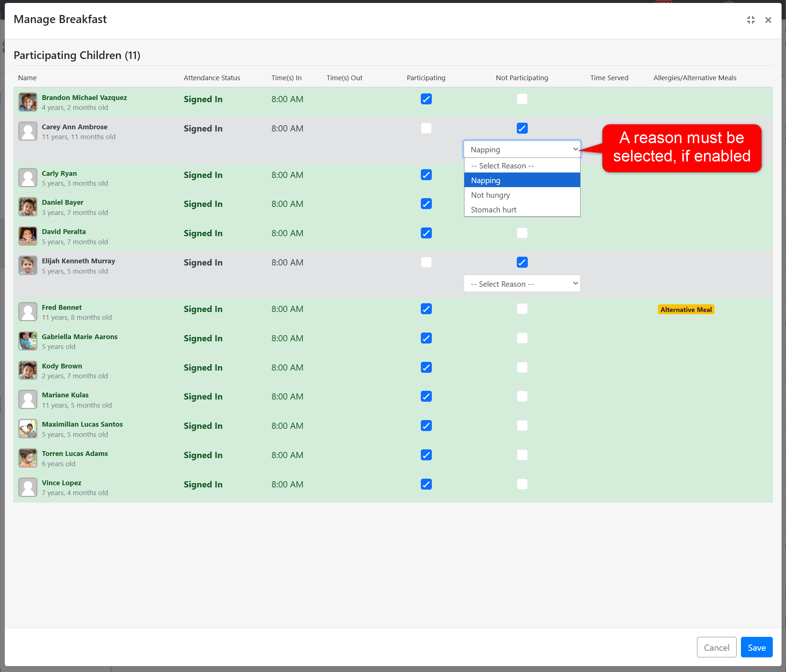The width and height of the screenshot is (786, 672).
Task: Click Daniel Bayer's profile photo
Action: (x=28, y=207)
